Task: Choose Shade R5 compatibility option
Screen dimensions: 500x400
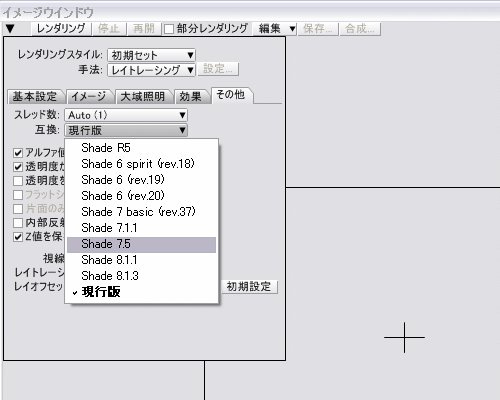Action: 142,148
